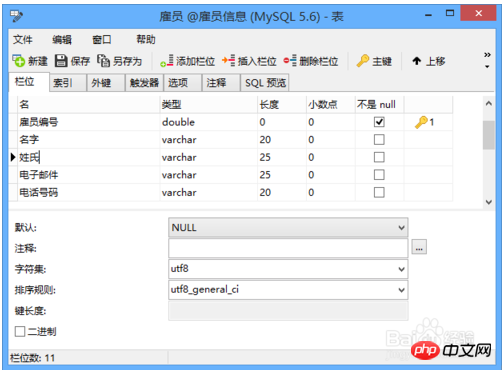Image resolution: width=502 pixels, height=370 pixels.
Task: Open the 窗口 (Window) menu
Action: pos(102,40)
